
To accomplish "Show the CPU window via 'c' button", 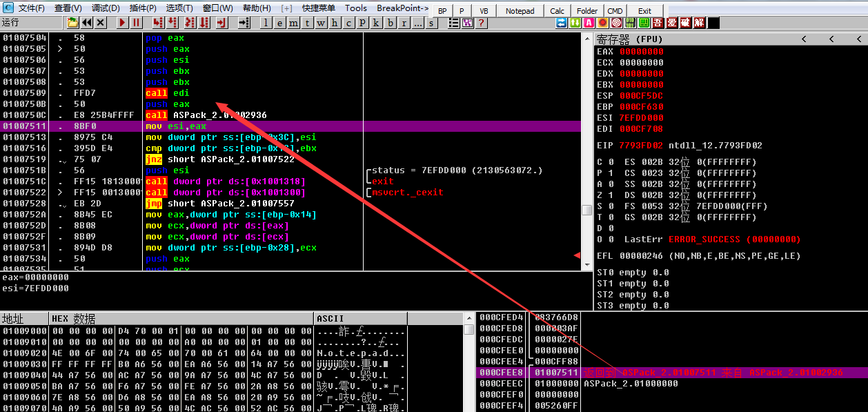I will click(349, 23).
